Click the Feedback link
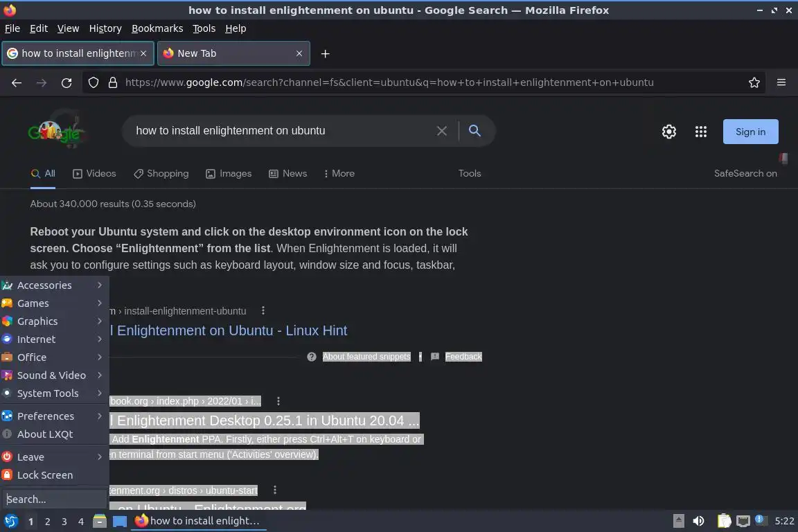 463,357
